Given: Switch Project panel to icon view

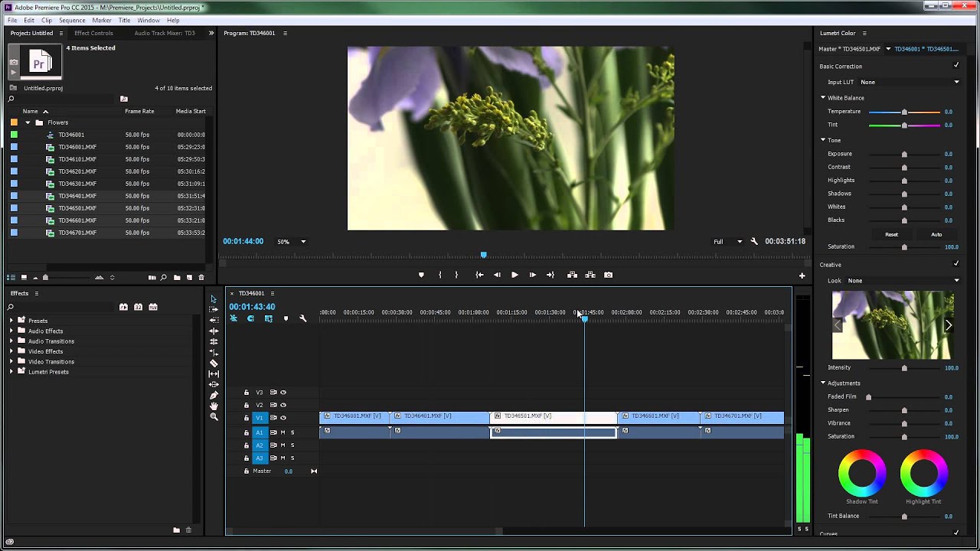Looking at the screenshot, I should pos(24,277).
